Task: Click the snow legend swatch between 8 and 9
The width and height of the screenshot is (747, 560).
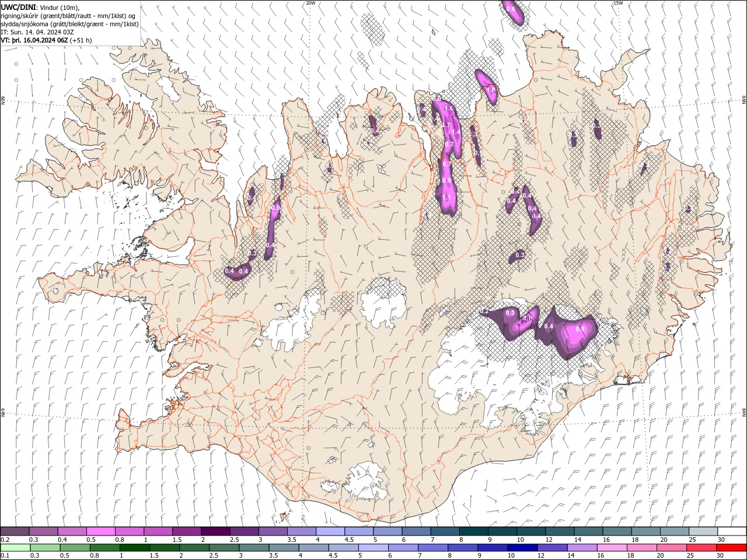Action: point(473,531)
